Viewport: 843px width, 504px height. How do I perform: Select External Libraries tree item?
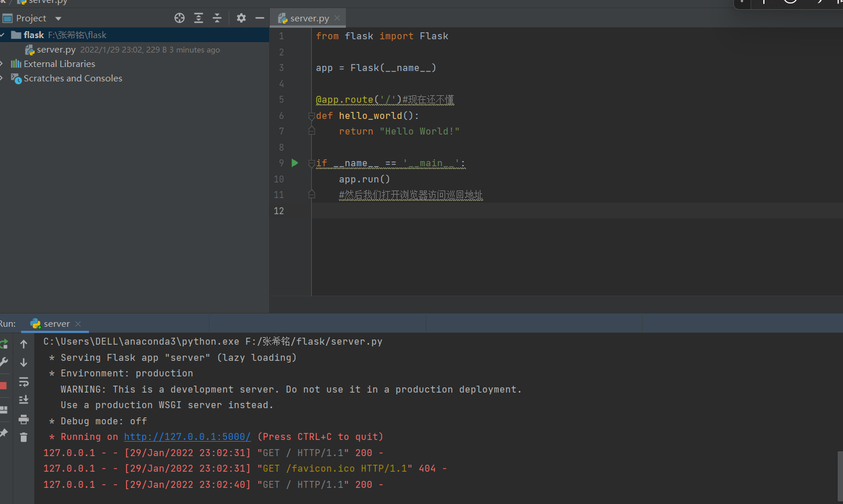[x=59, y=64]
